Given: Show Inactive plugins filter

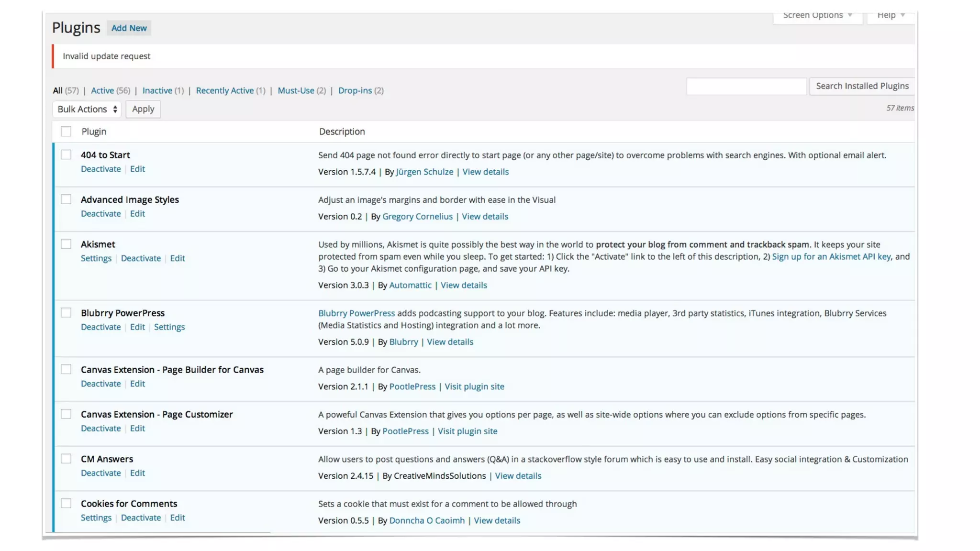Looking at the screenshot, I should click(157, 91).
